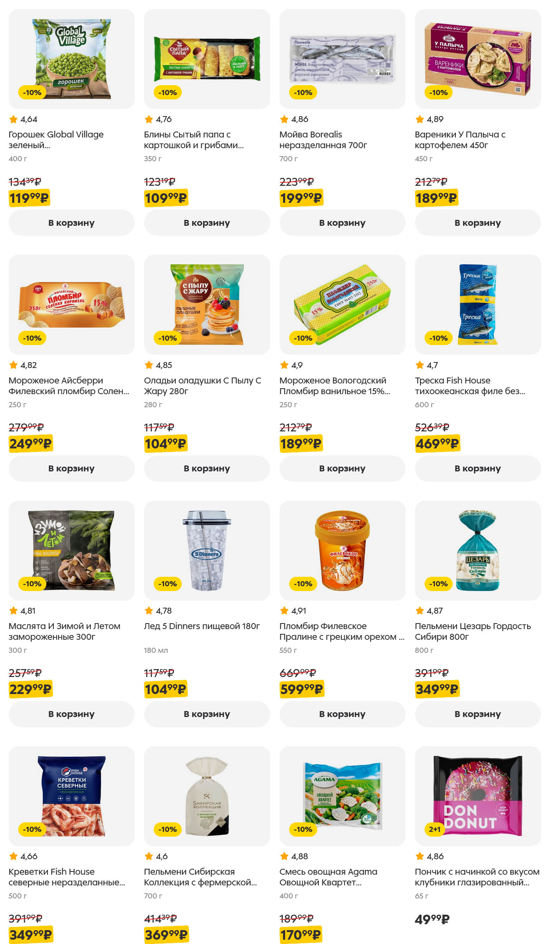Image resolution: width=560 pixels, height=944 pixels.
Task: Click the star icon for Креветки Fish House
Action: [x=13, y=856]
